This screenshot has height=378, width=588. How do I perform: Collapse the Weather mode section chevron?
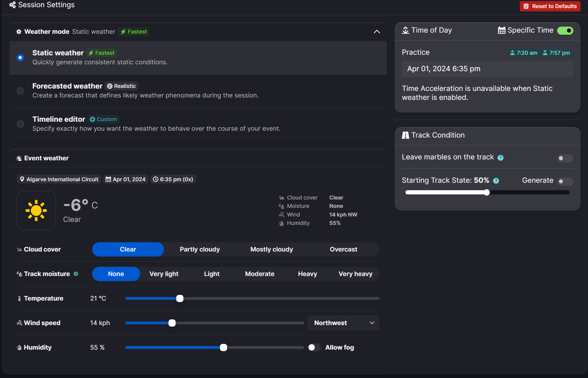[x=377, y=32]
